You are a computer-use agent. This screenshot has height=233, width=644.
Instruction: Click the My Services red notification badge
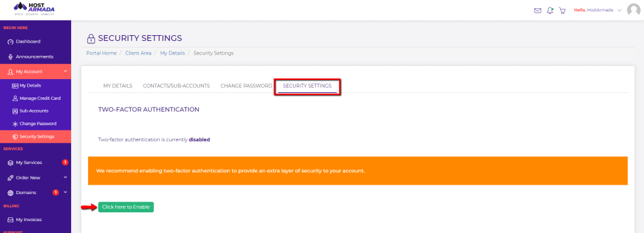pos(65,163)
